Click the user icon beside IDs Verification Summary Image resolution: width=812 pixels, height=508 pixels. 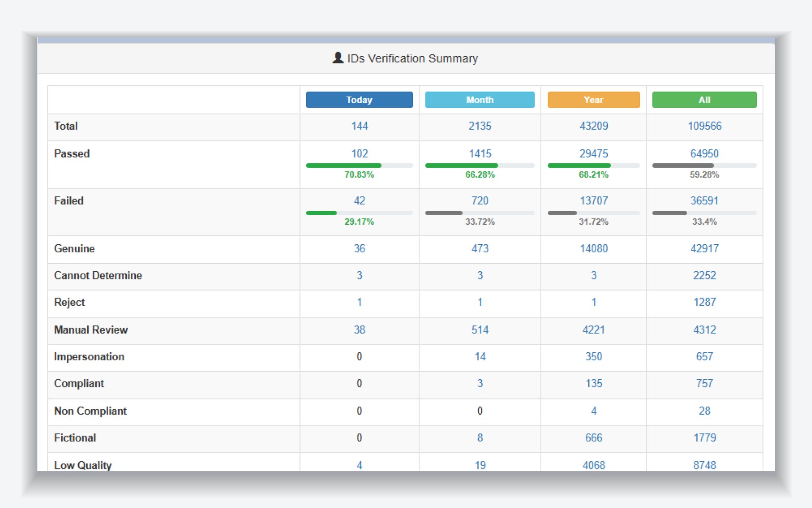point(337,58)
